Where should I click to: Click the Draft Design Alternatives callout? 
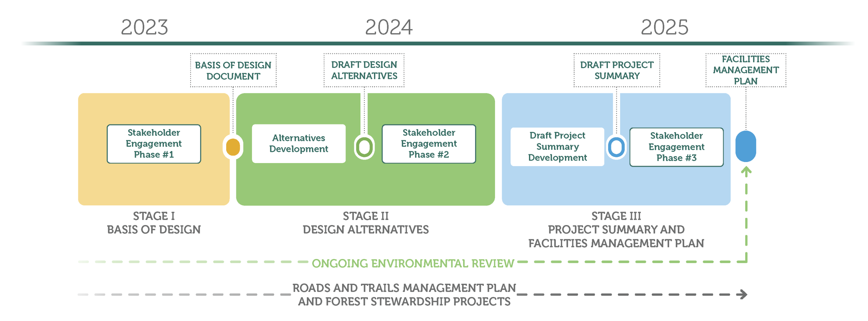coord(364,70)
